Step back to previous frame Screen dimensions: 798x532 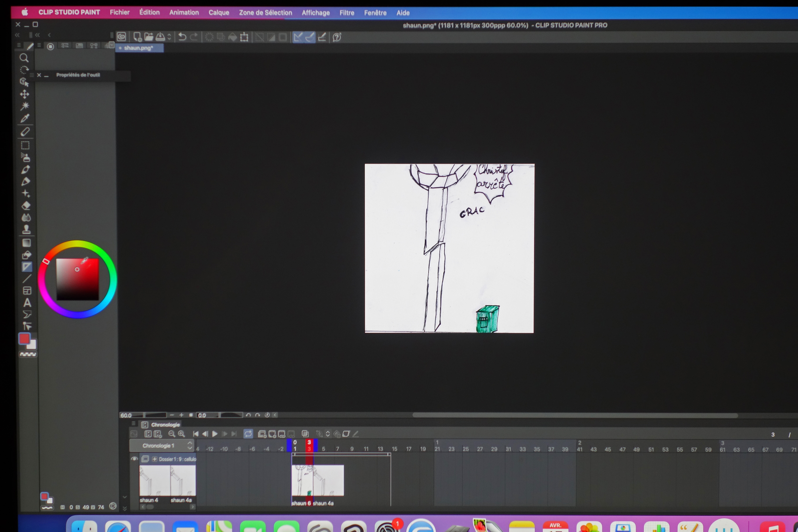tap(205, 434)
